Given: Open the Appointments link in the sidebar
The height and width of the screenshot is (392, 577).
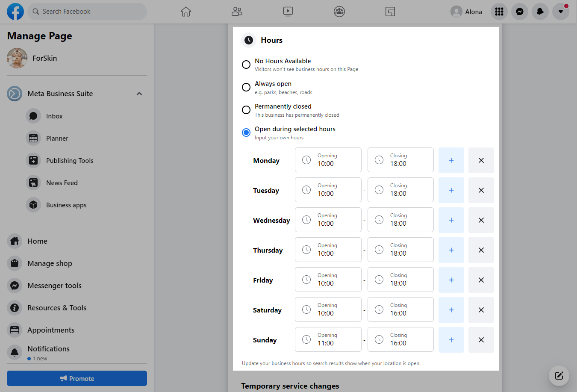Looking at the screenshot, I should pyautogui.click(x=51, y=330).
